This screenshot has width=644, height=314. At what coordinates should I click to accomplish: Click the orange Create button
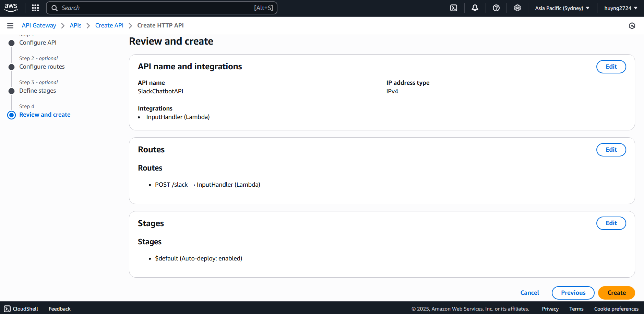[617, 293]
